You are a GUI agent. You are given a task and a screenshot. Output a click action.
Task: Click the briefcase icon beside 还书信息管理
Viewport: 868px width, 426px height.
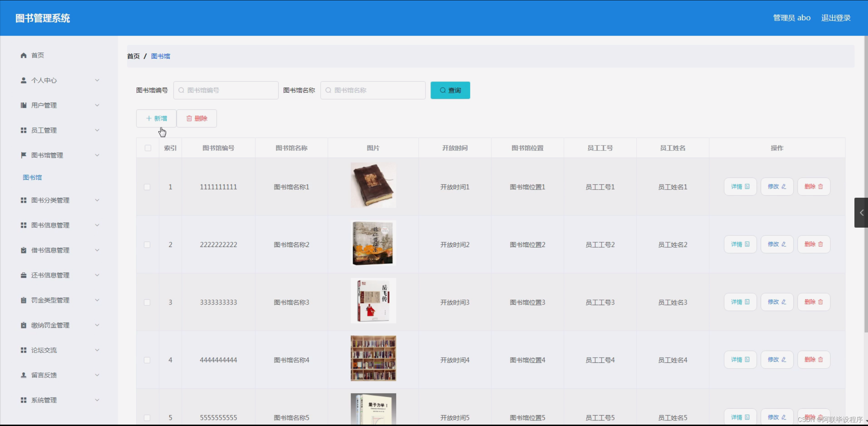pos(23,275)
